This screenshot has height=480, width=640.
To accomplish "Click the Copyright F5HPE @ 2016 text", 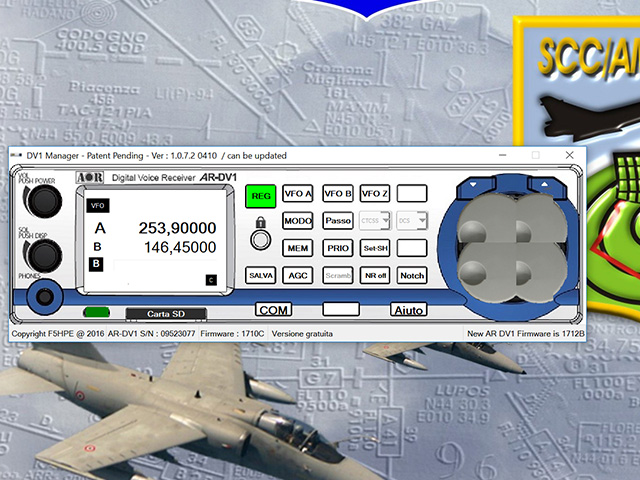I will click(58, 334).
